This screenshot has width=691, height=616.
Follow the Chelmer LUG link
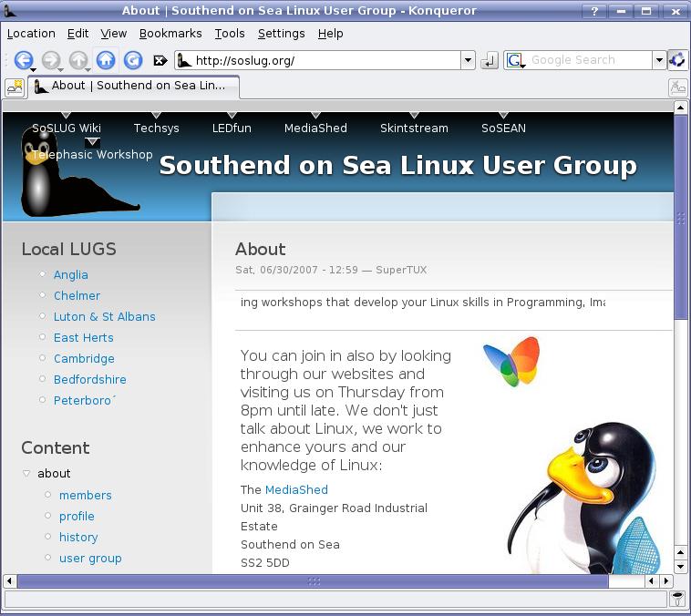pos(77,295)
